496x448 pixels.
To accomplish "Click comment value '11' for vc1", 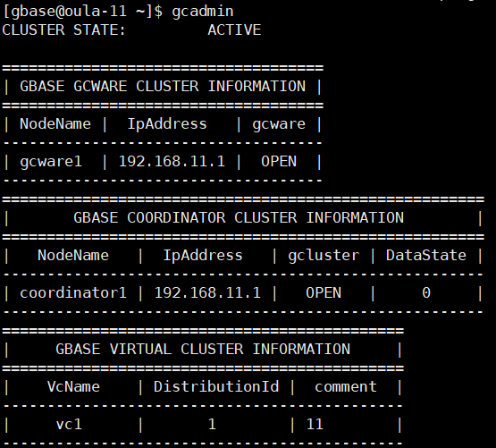I will pos(315,424).
